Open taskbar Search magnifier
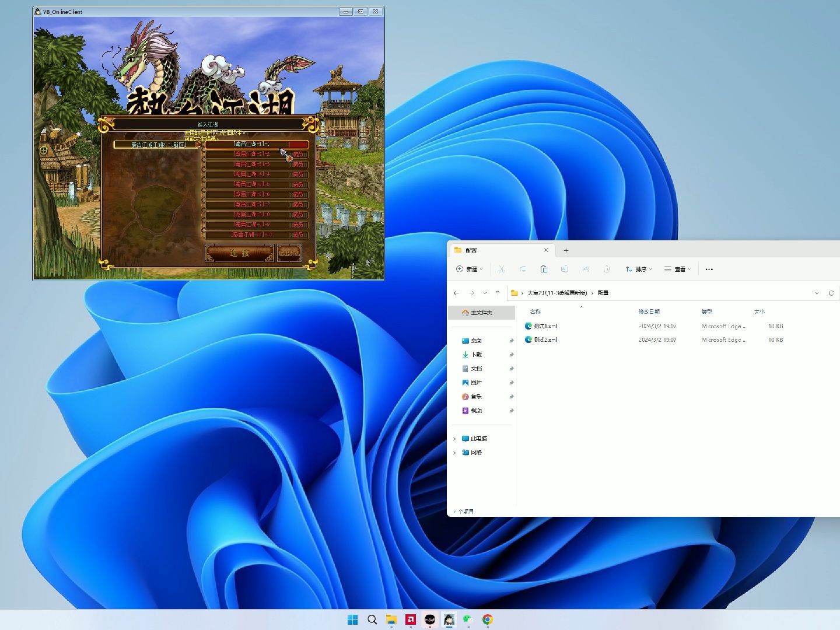Screen dimensions: 840x630 click(372, 619)
